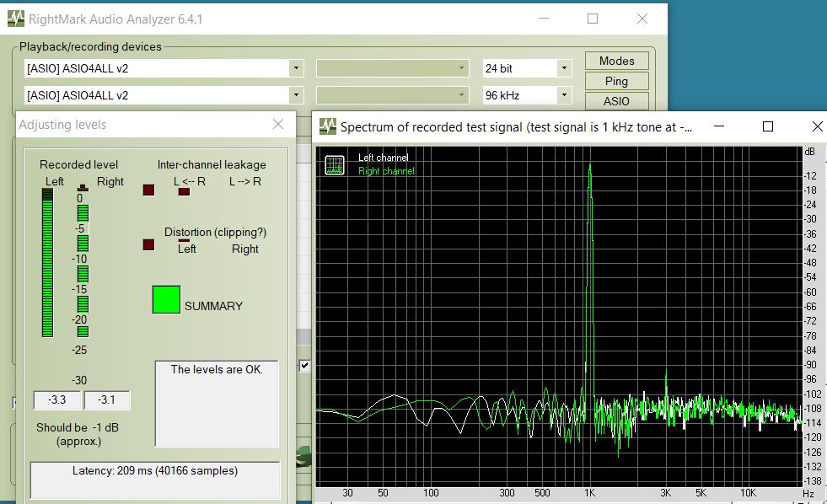Image resolution: width=827 pixels, height=504 pixels.
Task: Minimize the Spectrum window
Action: click(x=719, y=126)
